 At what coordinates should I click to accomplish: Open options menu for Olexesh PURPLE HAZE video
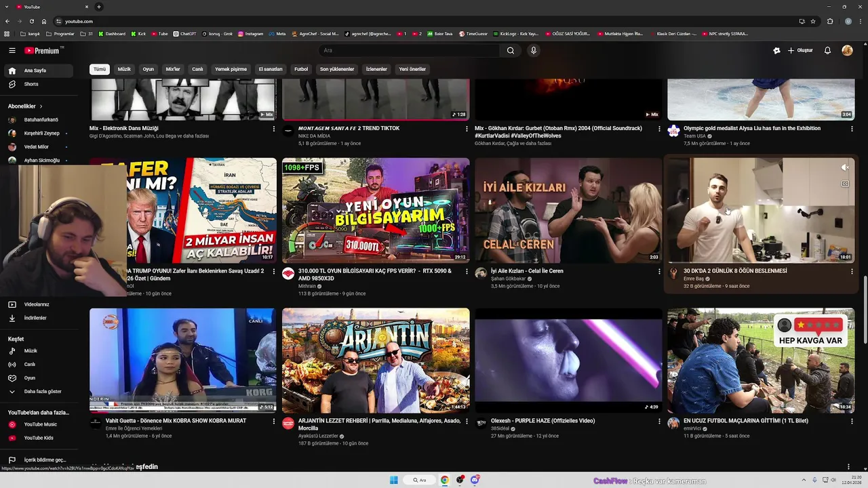point(659,421)
